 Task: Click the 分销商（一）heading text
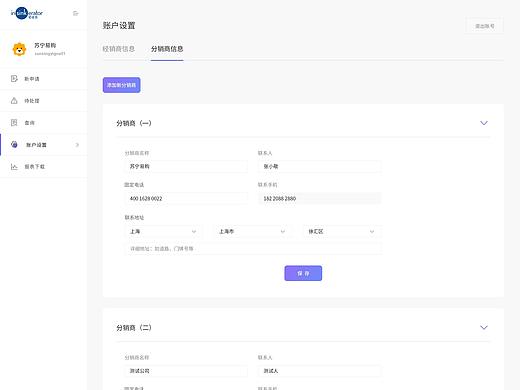[x=134, y=123]
